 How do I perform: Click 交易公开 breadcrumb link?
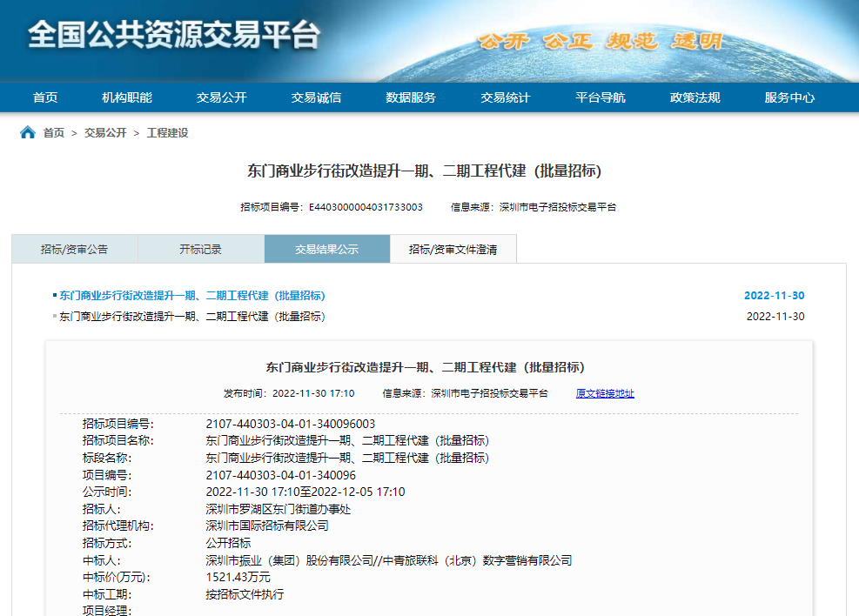pyautogui.click(x=105, y=133)
